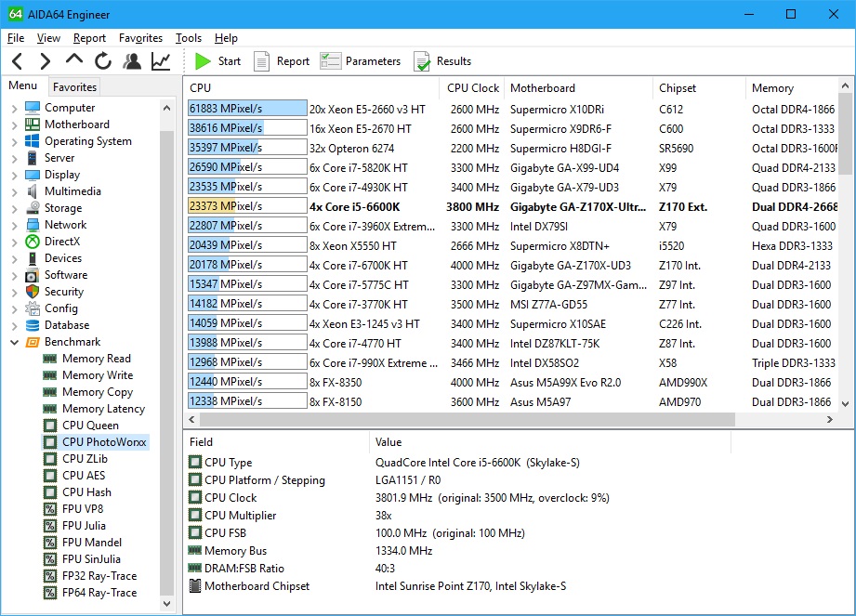Open the user-shaped toolbar icon
856x616 pixels.
(x=132, y=61)
